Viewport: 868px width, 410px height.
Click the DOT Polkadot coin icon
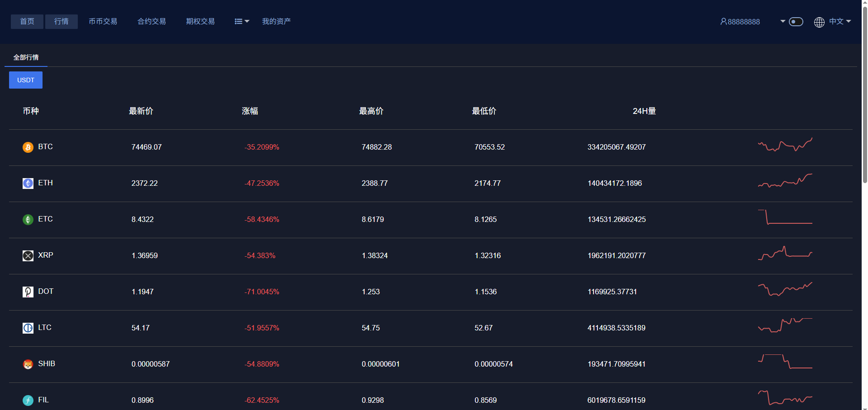[x=28, y=292]
